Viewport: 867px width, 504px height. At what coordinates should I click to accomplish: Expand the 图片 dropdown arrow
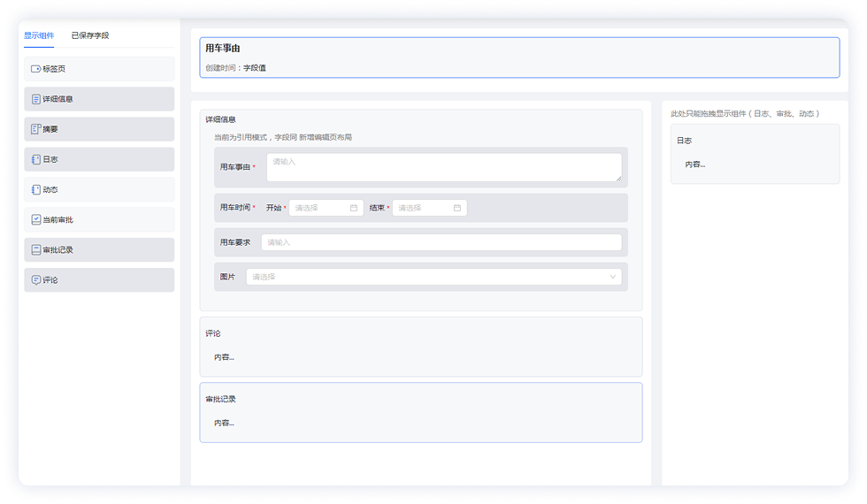(x=613, y=277)
